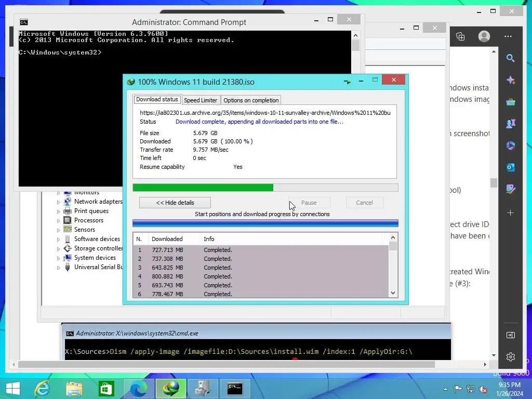Click the download progress bar
532x399 pixels.
coord(265,188)
